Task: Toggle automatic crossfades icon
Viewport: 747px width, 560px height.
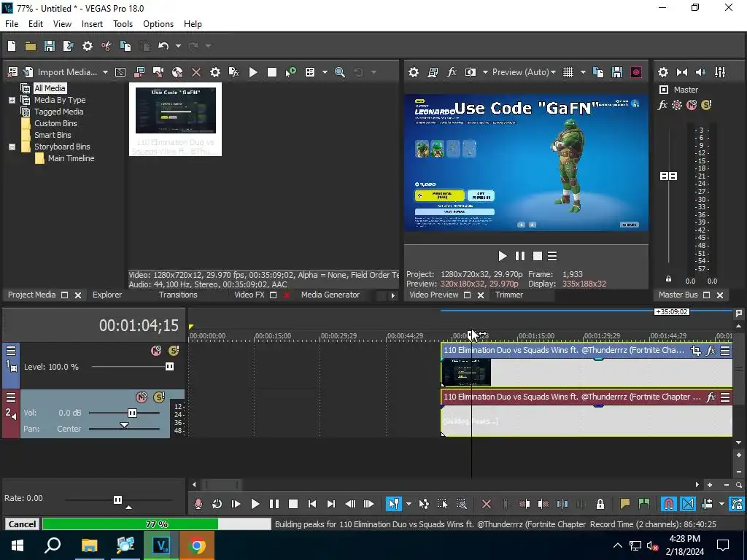Action: pos(688,504)
